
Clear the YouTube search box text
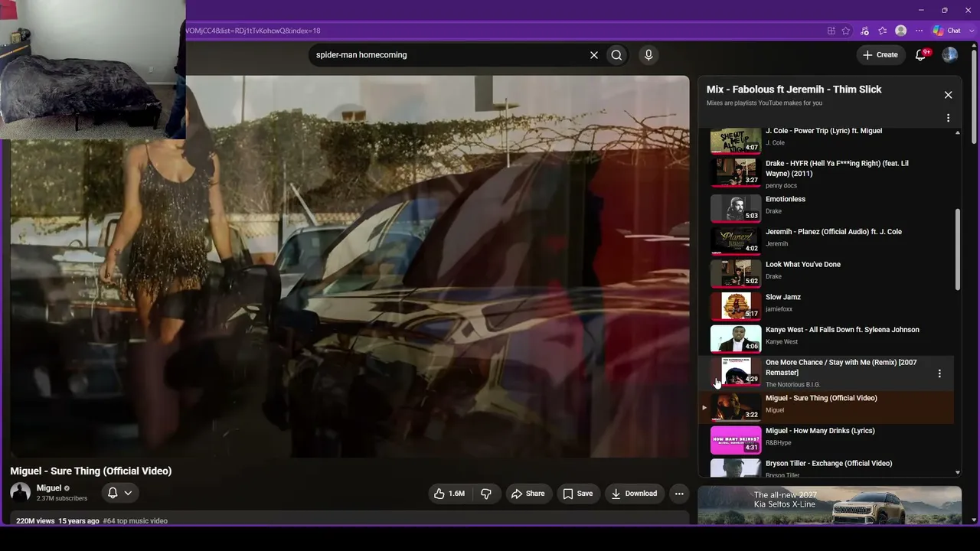tap(593, 55)
